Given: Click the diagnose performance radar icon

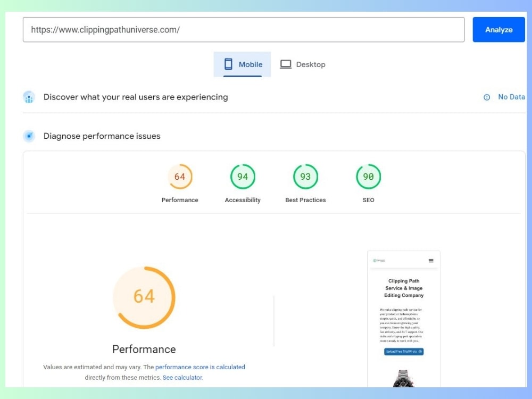Looking at the screenshot, I should pyautogui.click(x=29, y=136).
